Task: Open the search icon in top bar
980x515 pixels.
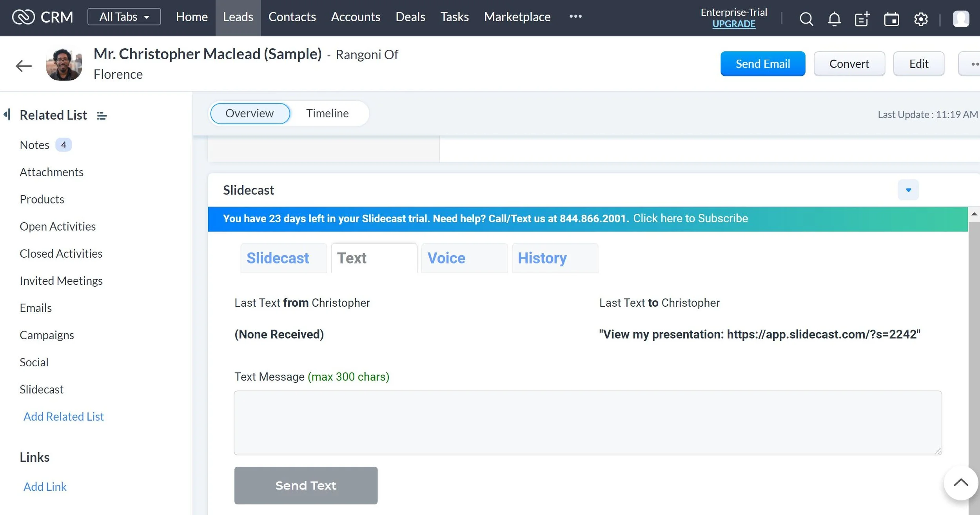Action: 806,18
